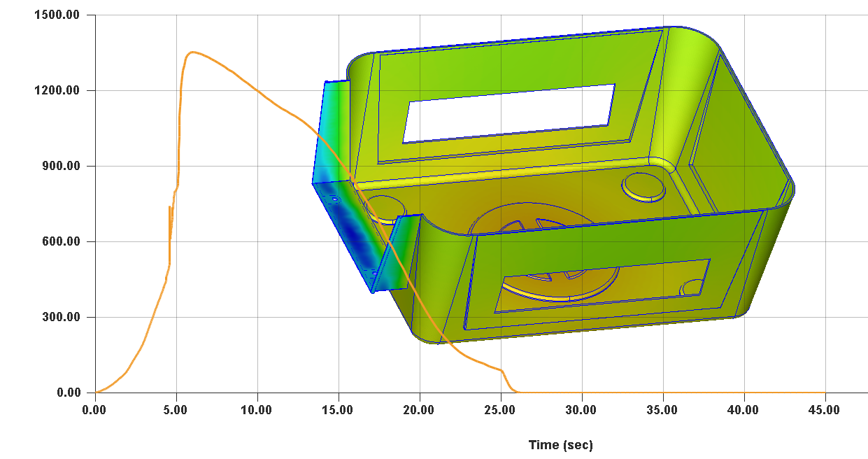Click the Time (sec) axis title
The image size is (868, 459).
(560, 445)
